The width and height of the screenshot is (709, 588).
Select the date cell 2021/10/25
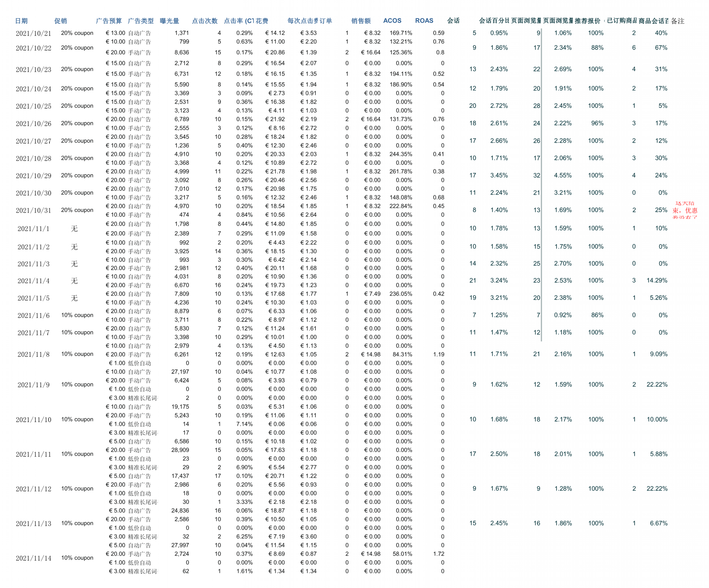[x=34, y=106]
